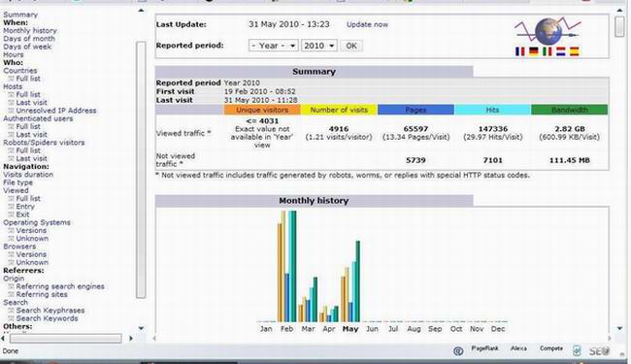Screen dimensions: 631x364
Task: Open the 2010 year dropdown
Action: [x=319, y=46]
